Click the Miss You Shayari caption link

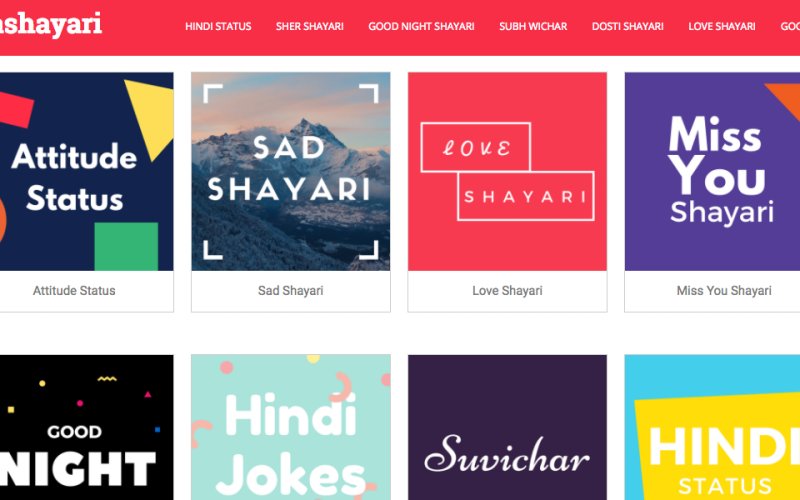point(724,291)
